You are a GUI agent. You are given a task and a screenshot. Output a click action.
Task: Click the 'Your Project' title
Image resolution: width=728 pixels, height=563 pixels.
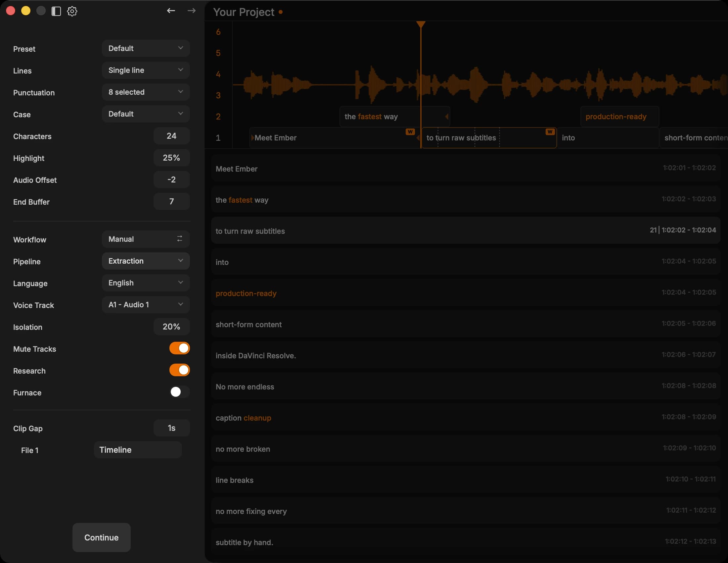(244, 12)
